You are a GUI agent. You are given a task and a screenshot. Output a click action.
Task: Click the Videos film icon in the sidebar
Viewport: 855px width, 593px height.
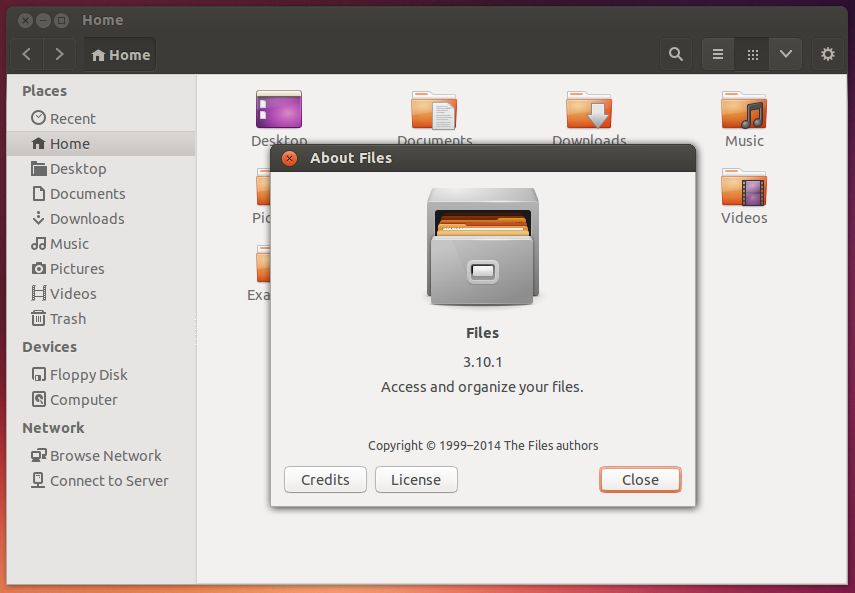(38, 293)
